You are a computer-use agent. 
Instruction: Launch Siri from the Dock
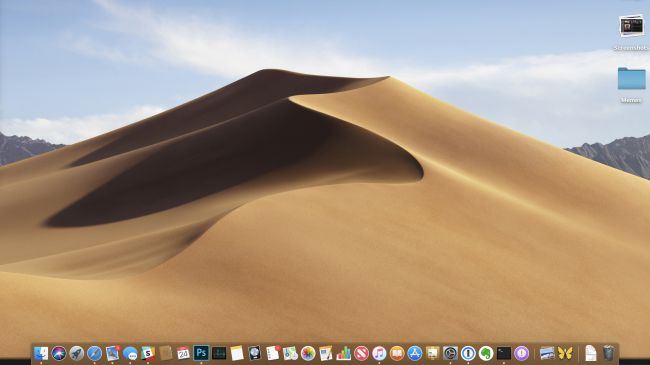[59, 353]
